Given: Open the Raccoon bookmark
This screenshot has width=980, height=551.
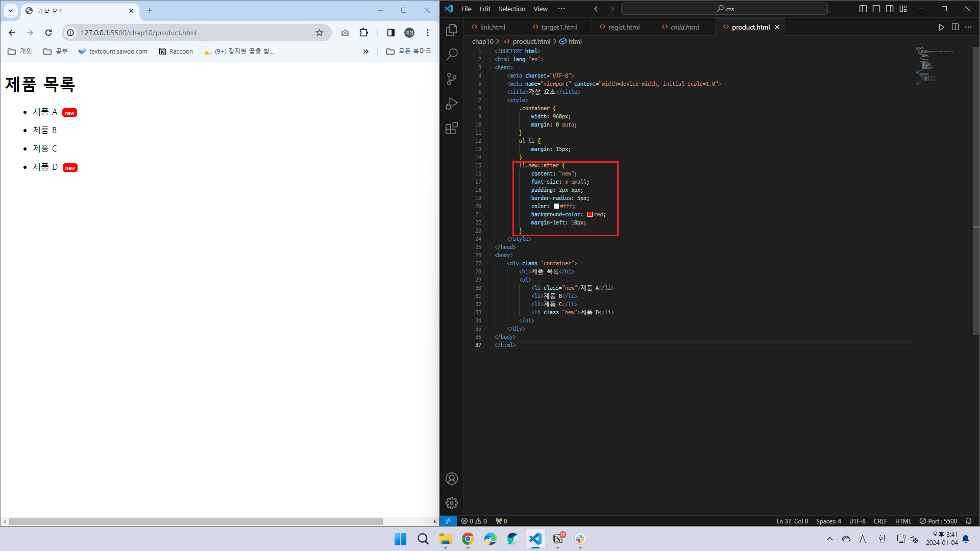Looking at the screenshot, I should (176, 52).
